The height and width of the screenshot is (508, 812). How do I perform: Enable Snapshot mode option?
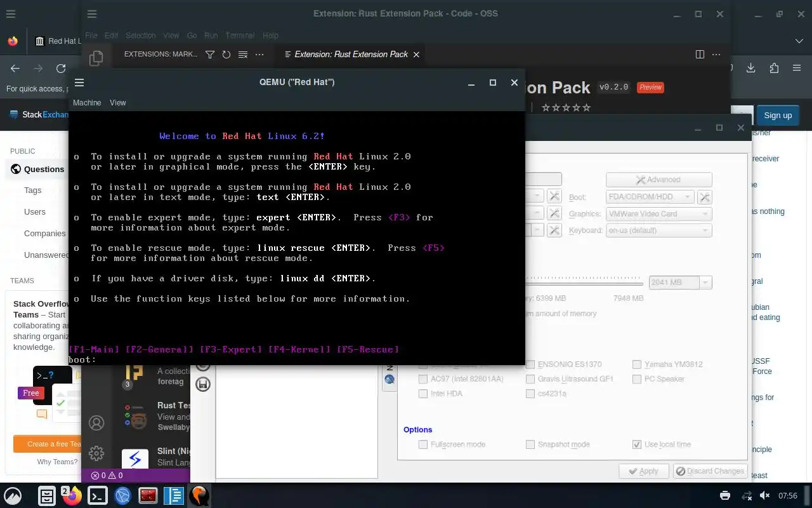530,444
